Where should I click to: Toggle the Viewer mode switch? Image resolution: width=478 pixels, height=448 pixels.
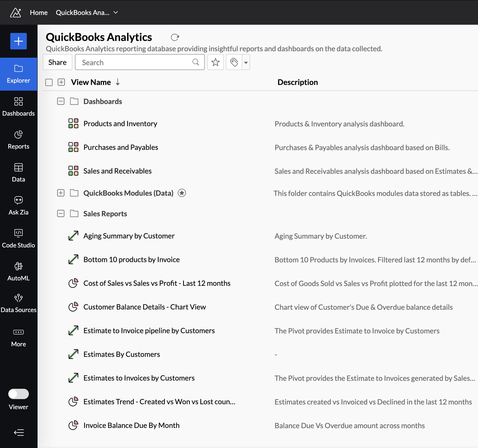pyautogui.click(x=19, y=394)
